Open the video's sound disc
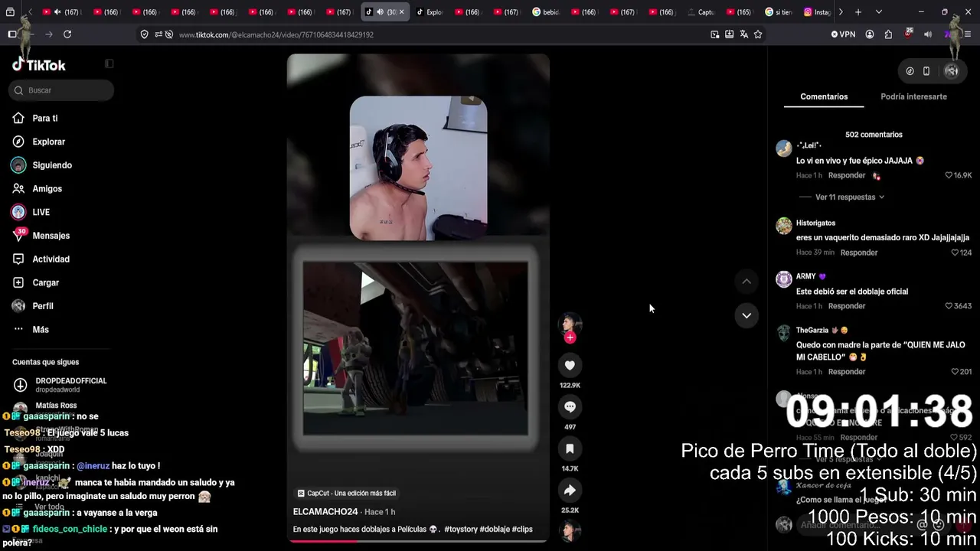 570,530
